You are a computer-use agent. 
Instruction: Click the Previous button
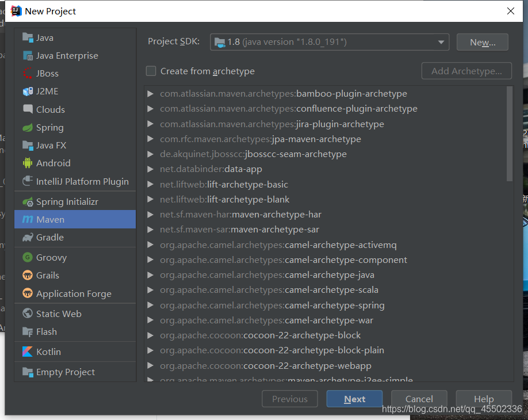coord(289,399)
